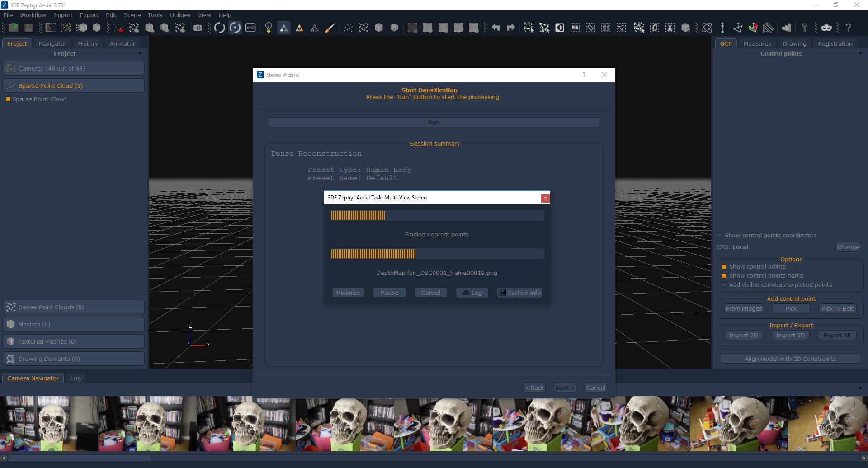
Task: Toggle the Sparse Point Cloud item's orange visibility box
Action: click(x=8, y=99)
